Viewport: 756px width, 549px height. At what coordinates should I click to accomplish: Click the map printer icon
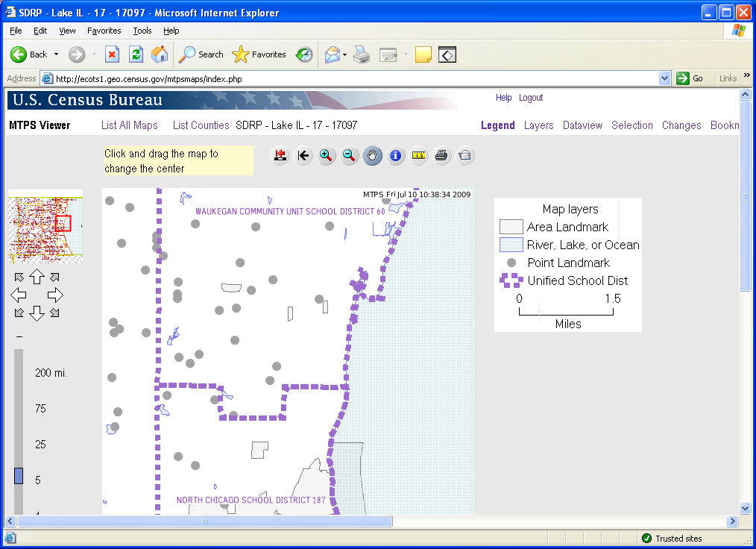tap(442, 155)
